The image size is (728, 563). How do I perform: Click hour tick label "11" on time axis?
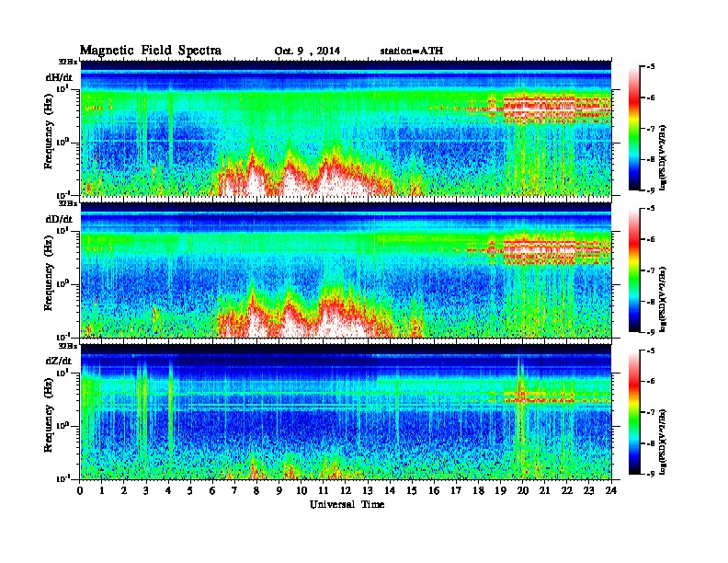point(324,491)
